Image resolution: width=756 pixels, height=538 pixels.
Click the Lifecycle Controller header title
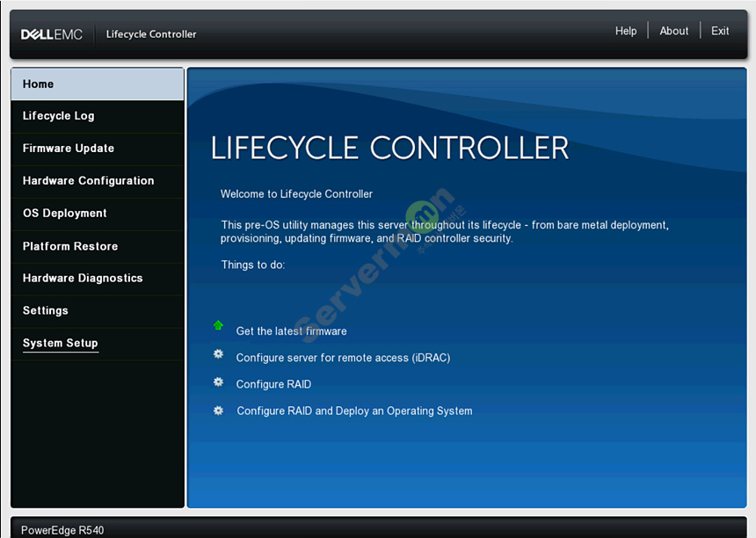pyautogui.click(x=151, y=34)
